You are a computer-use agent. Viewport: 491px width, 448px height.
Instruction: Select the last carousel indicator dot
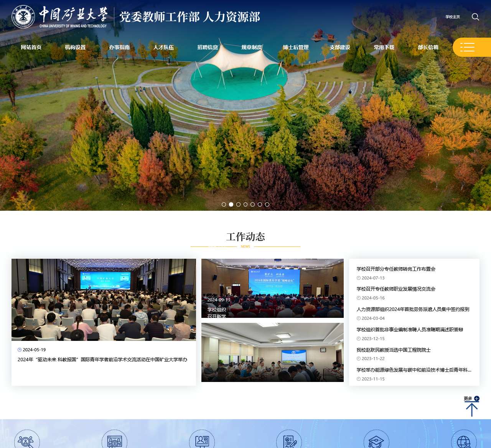pos(267,205)
